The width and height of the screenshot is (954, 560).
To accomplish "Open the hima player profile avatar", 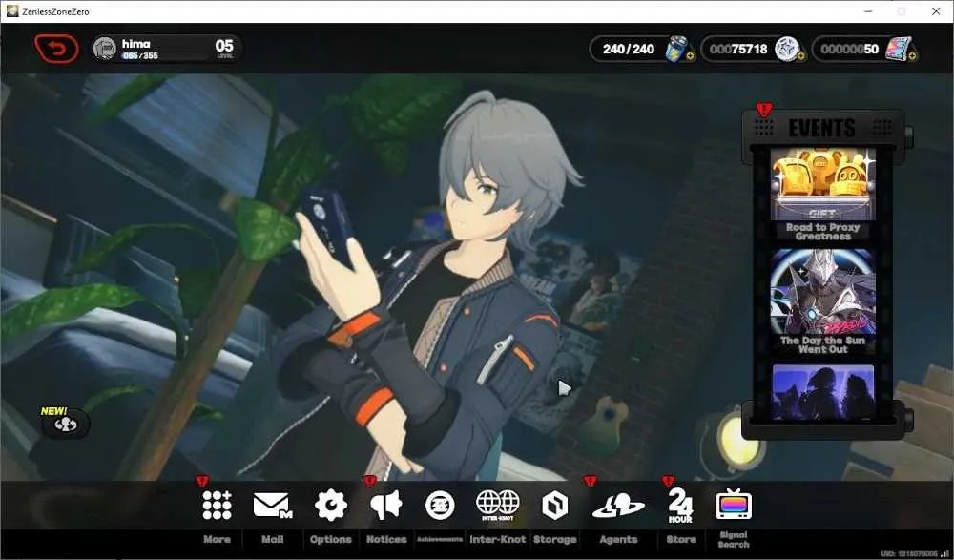I will click(x=105, y=48).
